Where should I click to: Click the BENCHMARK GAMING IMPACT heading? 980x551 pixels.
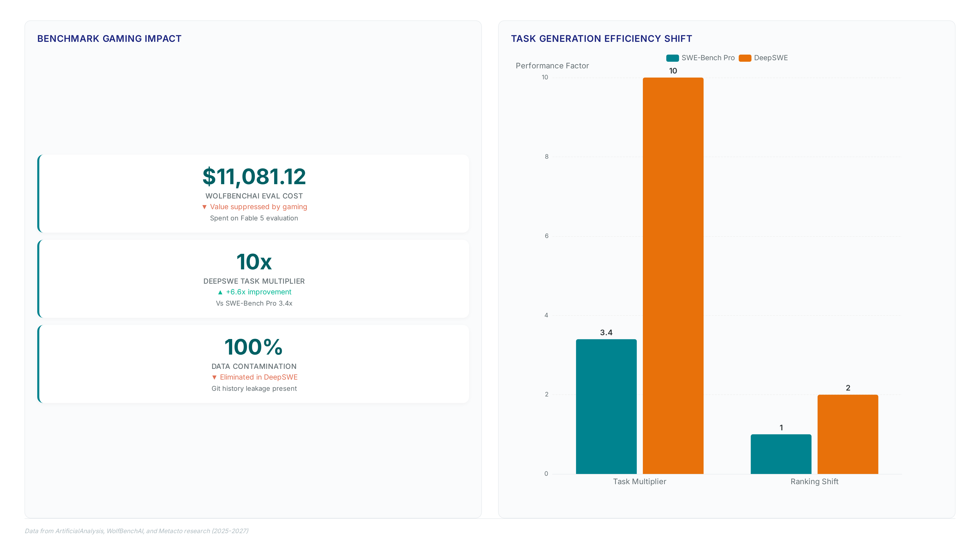109,39
